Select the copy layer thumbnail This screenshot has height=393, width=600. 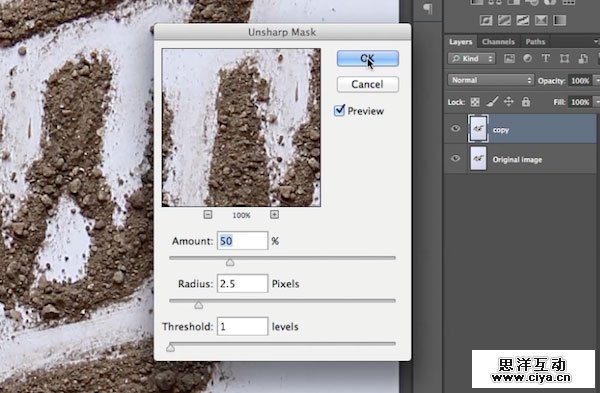(x=478, y=129)
